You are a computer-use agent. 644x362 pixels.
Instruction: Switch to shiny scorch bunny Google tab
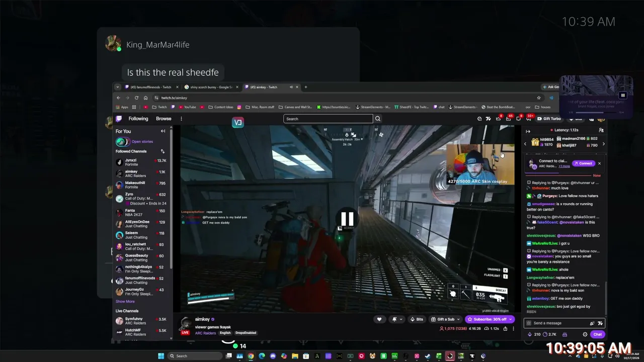[x=210, y=87]
